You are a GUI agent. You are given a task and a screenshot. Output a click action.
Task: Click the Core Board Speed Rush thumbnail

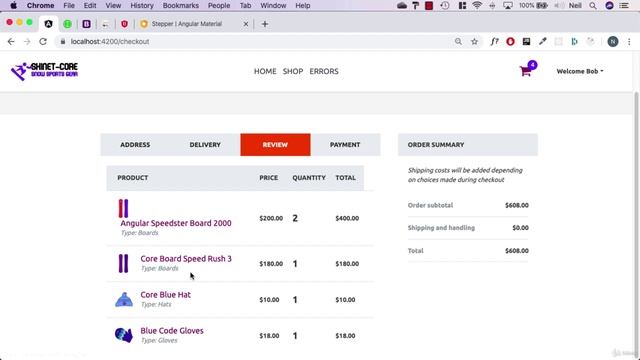coord(123,264)
